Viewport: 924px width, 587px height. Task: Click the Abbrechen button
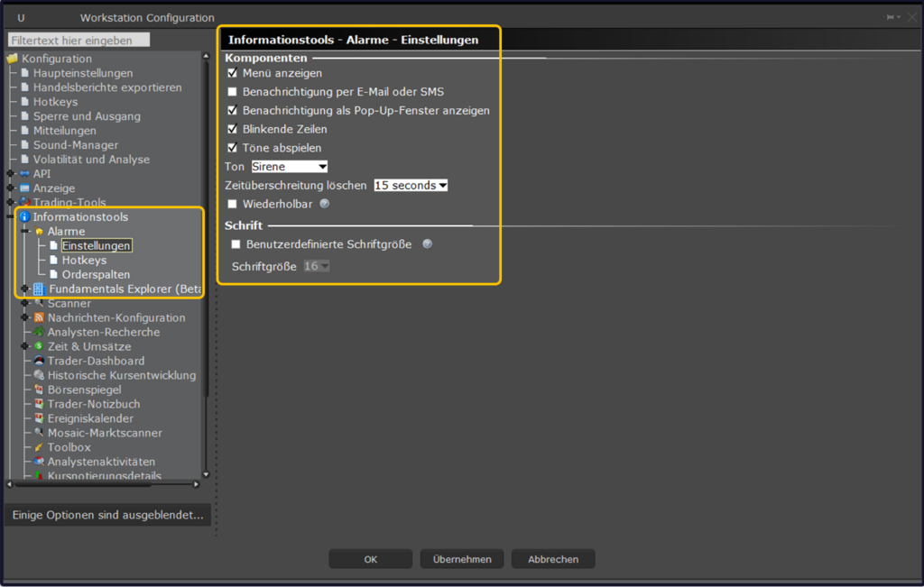(553, 559)
